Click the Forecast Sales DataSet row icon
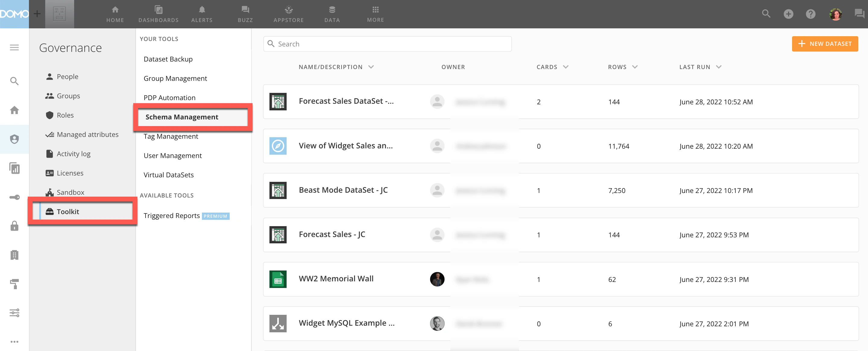 [278, 102]
